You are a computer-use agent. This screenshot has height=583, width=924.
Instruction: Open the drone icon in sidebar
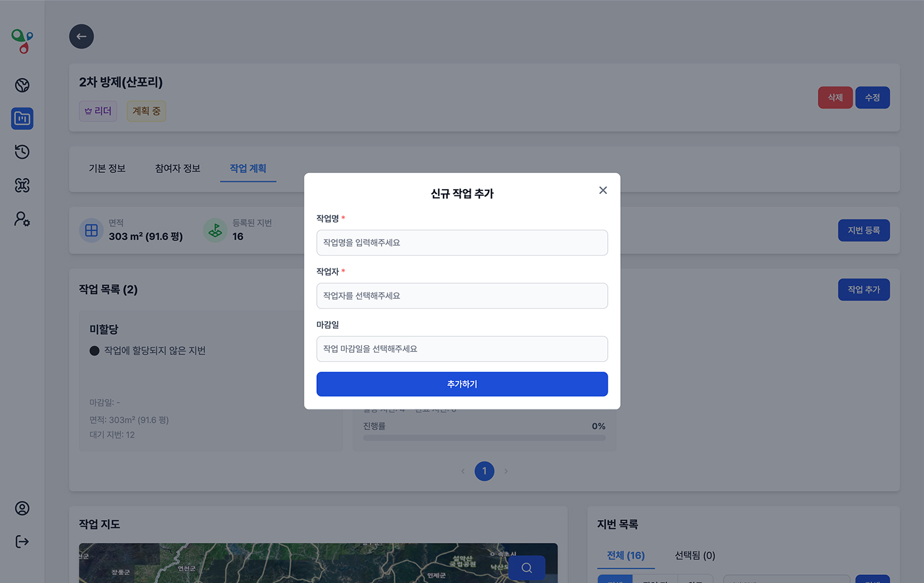tap(22, 185)
